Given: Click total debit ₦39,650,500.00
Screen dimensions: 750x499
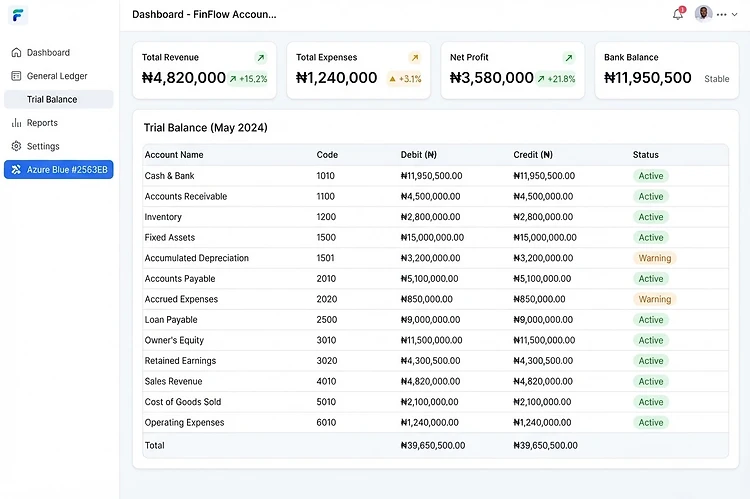Looking at the screenshot, I should coord(433,446).
